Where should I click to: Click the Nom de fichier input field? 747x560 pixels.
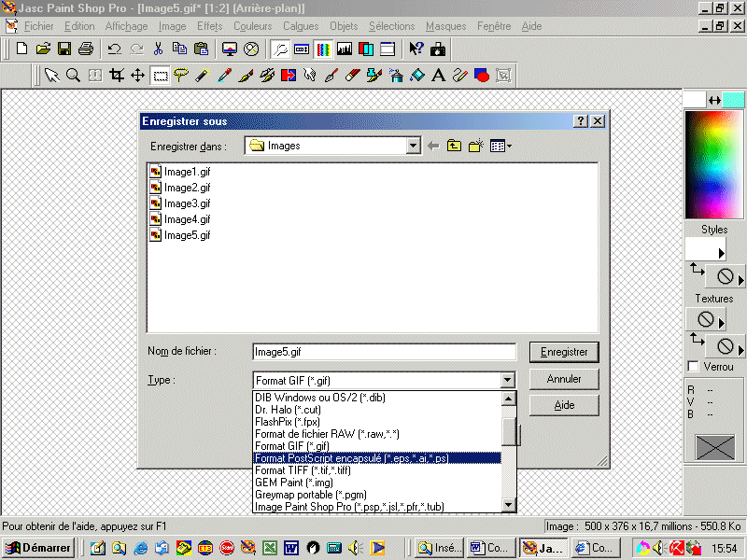click(384, 352)
